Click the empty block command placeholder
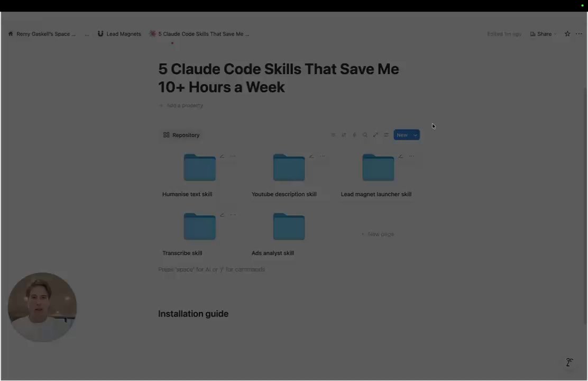Viewport: 588px width, 381px height. click(212, 269)
